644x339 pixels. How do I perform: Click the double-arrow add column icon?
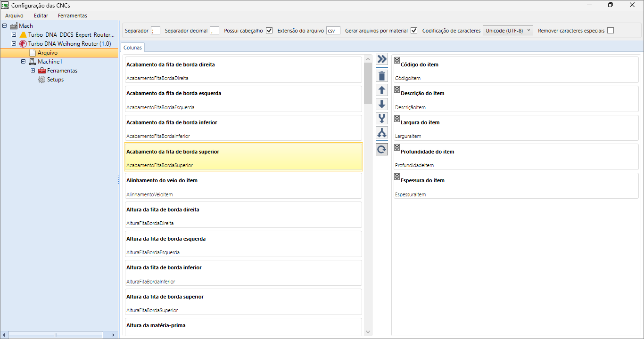382,59
